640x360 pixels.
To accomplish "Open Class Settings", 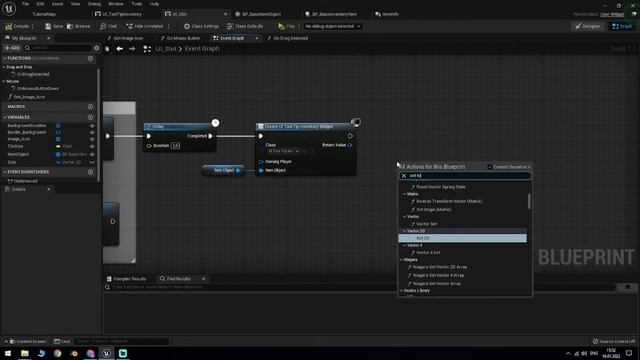I will coord(201,26).
